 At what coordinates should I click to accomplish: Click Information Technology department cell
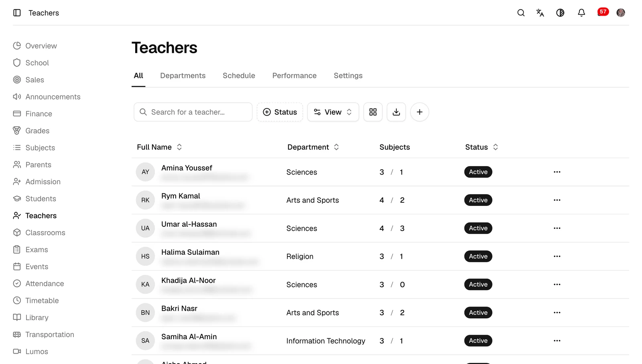coord(326,341)
